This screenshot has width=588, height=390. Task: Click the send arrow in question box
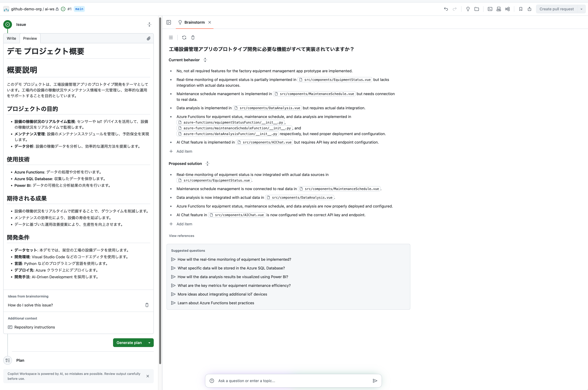click(375, 381)
